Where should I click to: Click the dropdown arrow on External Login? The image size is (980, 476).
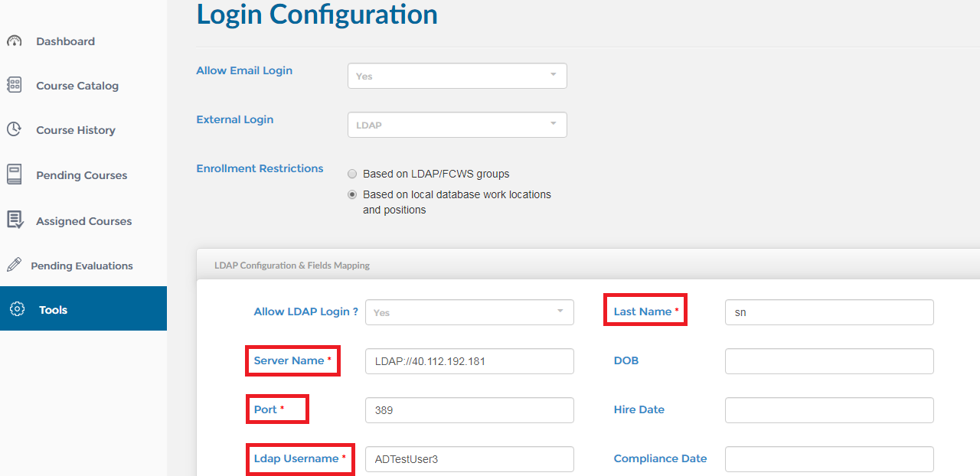[552, 124]
